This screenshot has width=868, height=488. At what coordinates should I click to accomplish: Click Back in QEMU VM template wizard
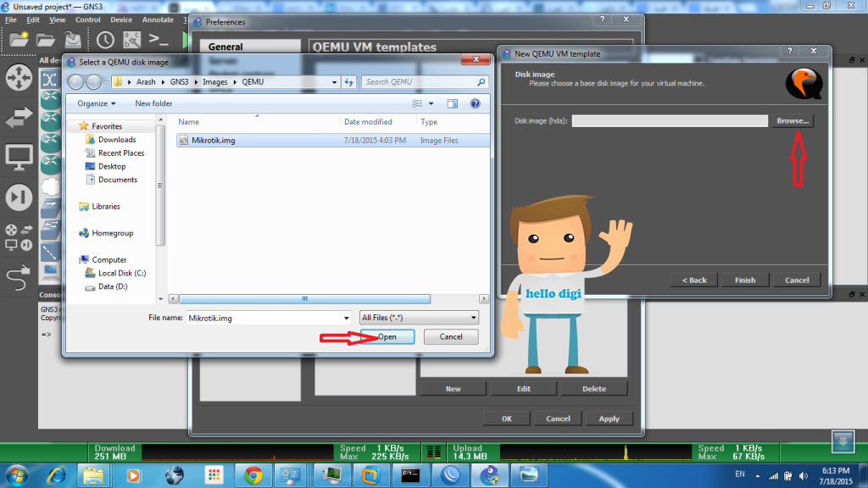[694, 280]
